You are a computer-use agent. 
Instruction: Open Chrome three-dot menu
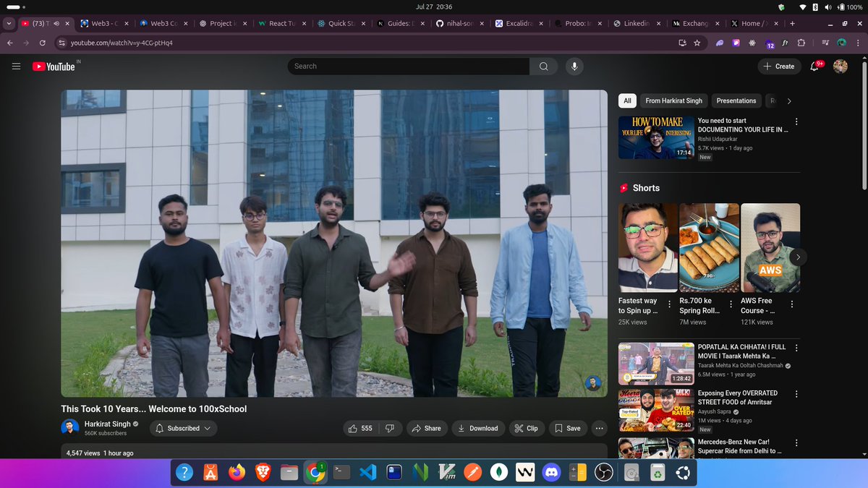point(859,43)
